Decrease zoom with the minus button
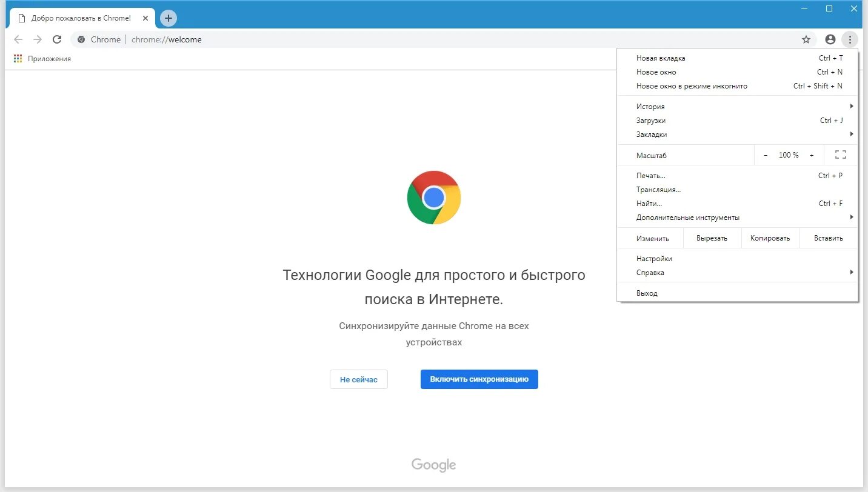This screenshot has height=492, width=868. pyautogui.click(x=766, y=155)
